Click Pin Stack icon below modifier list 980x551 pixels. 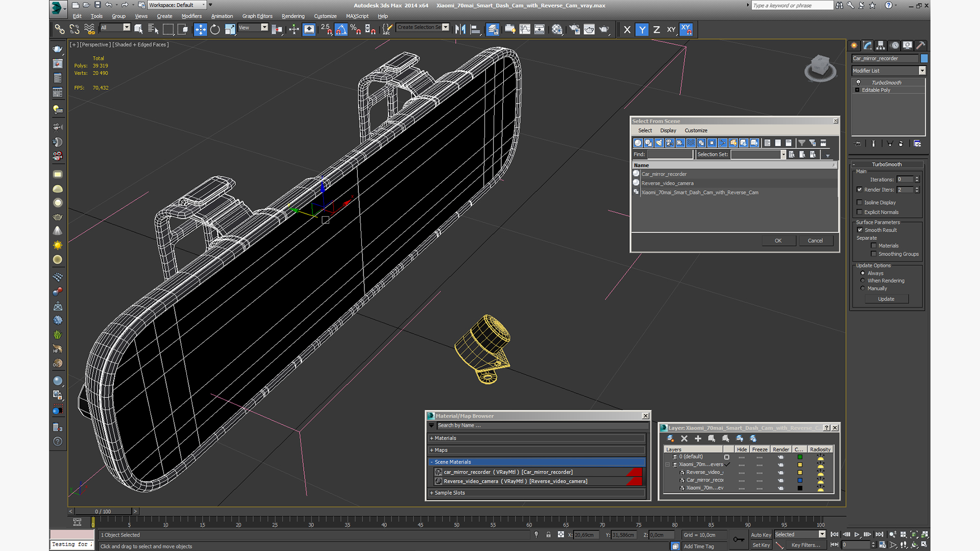click(x=857, y=144)
